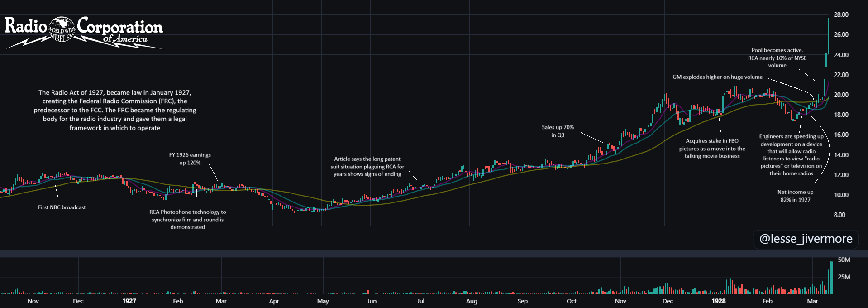
Task: Click the 1927 year label on the time axis
Action: [129, 301]
